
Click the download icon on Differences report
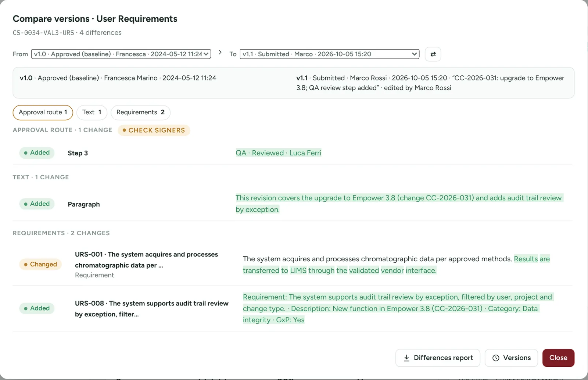click(x=406, y=358)
